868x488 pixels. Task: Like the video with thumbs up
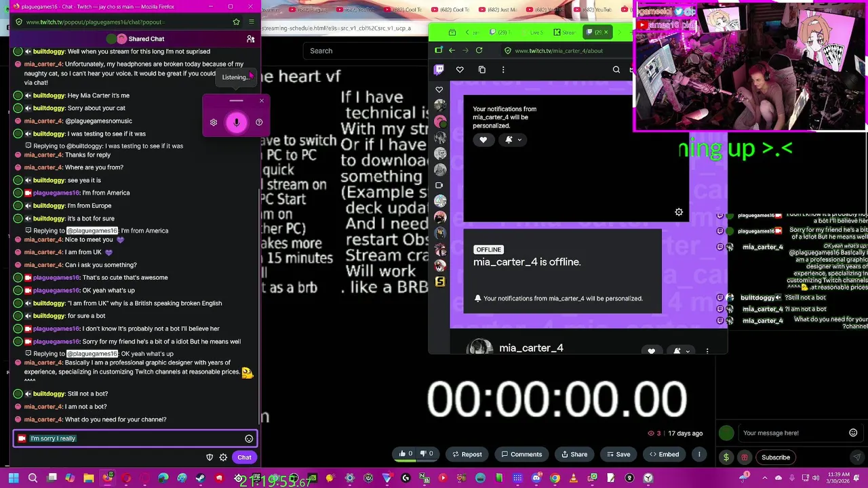coord(406,454)
